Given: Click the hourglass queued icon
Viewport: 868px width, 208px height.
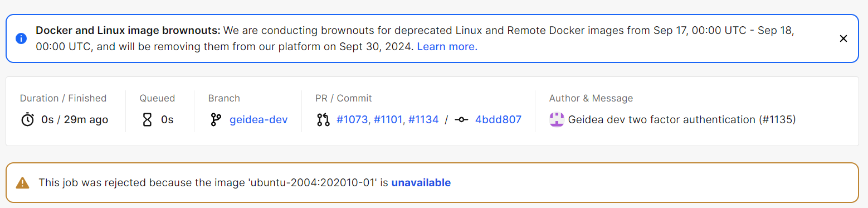Looking at the screenshot, I should click(147, 119).
